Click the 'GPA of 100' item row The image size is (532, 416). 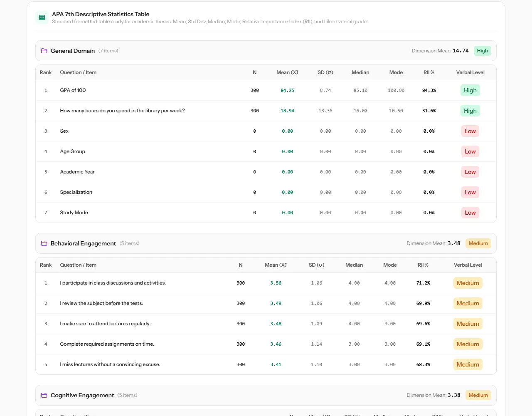(266, 90)
